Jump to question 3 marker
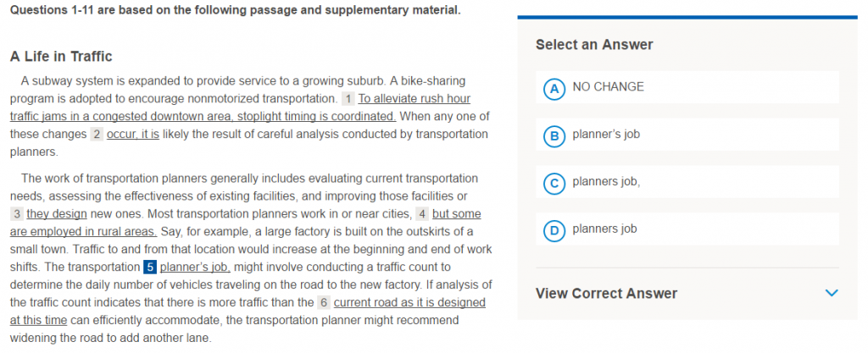This screenshot has width=868, height=353. (16, 214)
